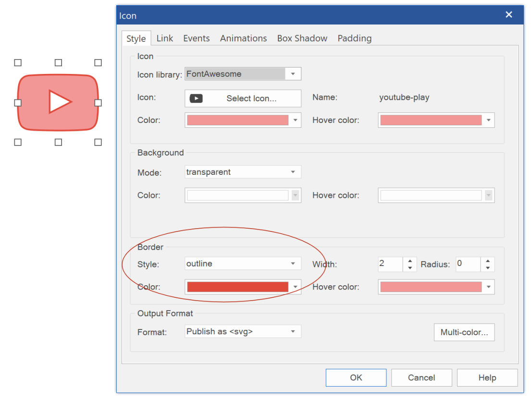Close the Icon dialog window
This screenshot has height=401, width=532.
[508, 14]
